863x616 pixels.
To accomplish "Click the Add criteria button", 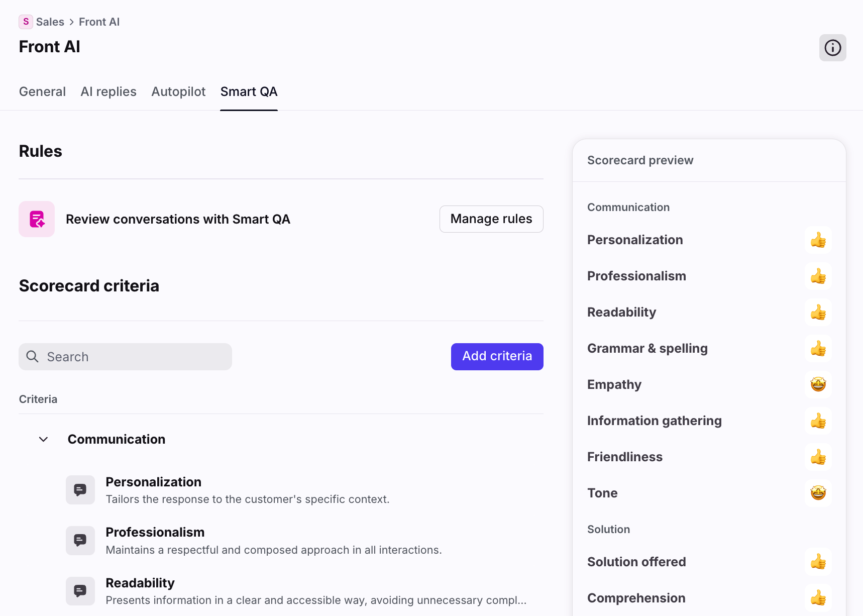I will 497,357.
